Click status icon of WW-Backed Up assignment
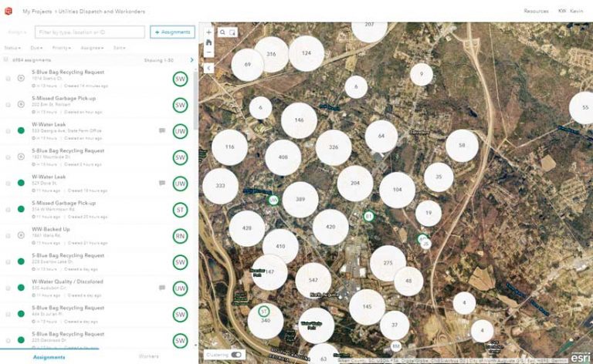This screenshot has width=593, height=364. tap(21, 235)
